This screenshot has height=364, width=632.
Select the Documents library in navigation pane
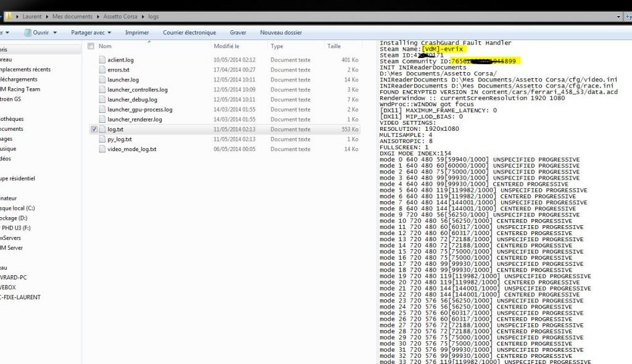[x=12, y=129]
